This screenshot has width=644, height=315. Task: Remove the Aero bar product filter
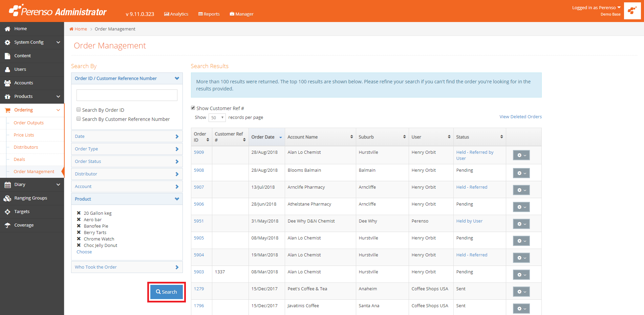point(79,219)
